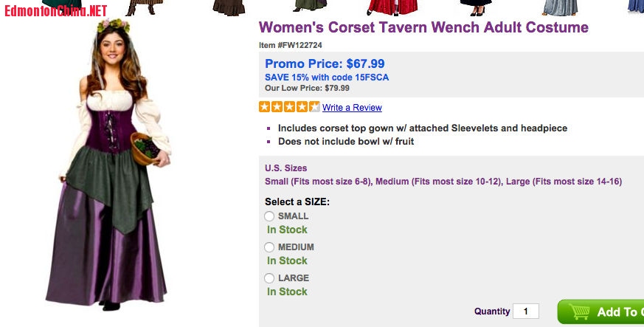Click the SAVE 15% with code 15FSCA text
Viewport: 644px width, 327px height.
tap(327, 78)
